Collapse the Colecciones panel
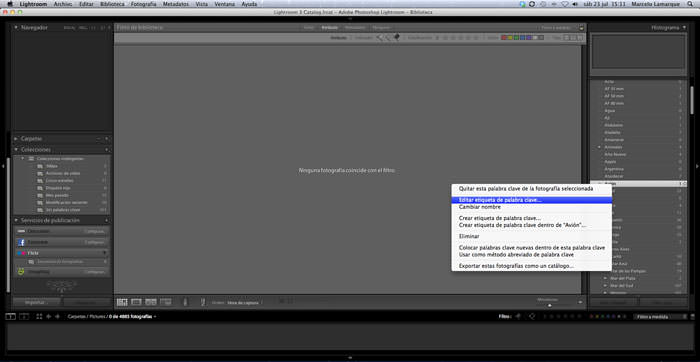Image resolution: width=700 pixels, height=362 pixels. pyautogui.click(x=17, y=150)
